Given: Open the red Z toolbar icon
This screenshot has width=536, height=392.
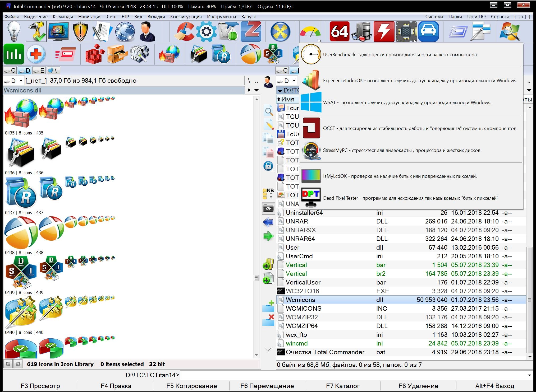Looking at the screenshot, I should pyautogui.click(x=251, y=32).
